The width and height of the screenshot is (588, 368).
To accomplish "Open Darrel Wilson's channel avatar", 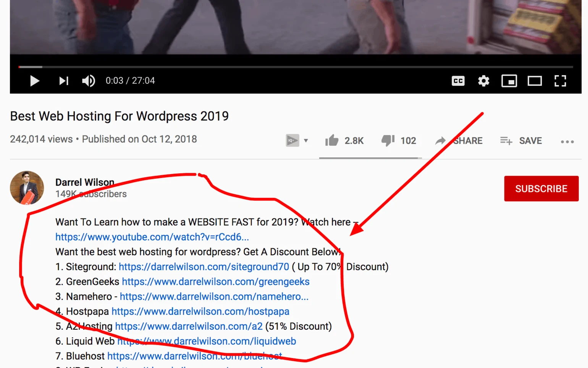I will pyautogui.click(x=27, y=188).
